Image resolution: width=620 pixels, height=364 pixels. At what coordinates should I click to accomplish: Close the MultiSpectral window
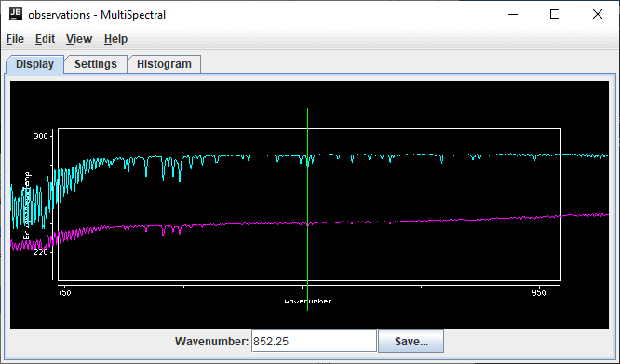(x=598, y=15)
